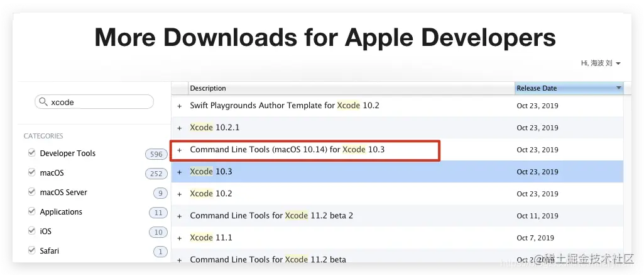
Task: Click the CATEGORIES section heading
Action: (x=43, y=136)
